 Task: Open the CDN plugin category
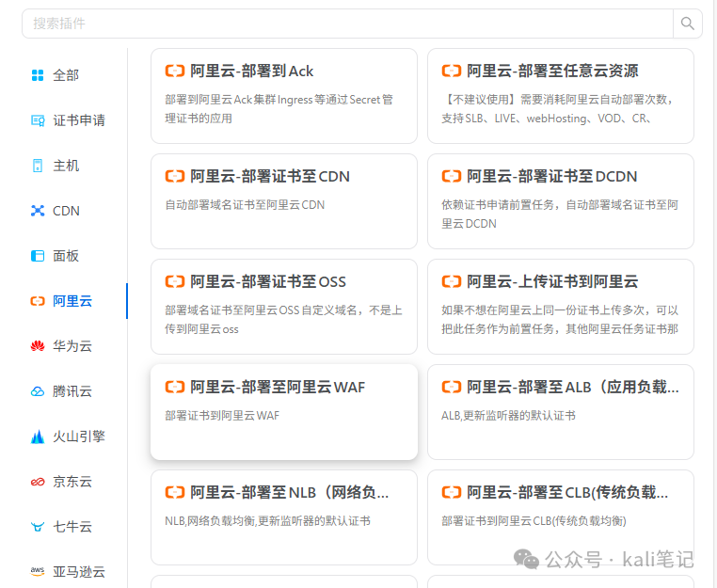[66, 211]
